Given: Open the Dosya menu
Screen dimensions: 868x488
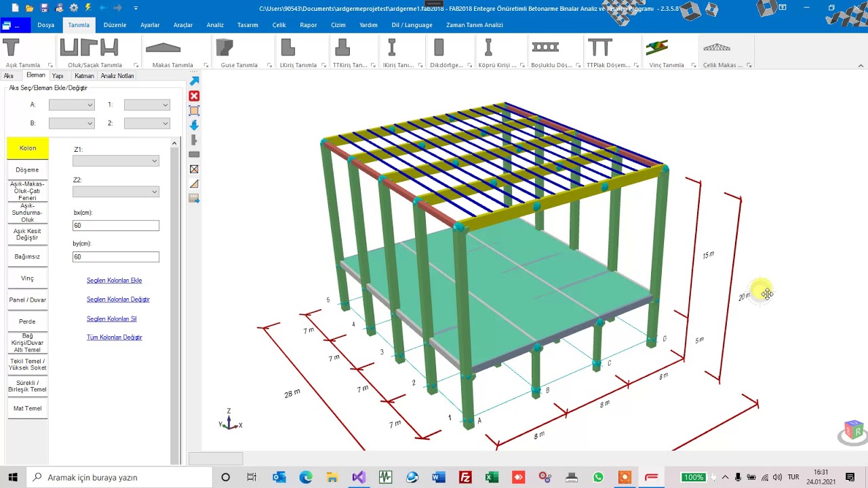Looking at the screenshot, I should coord(45,25).
